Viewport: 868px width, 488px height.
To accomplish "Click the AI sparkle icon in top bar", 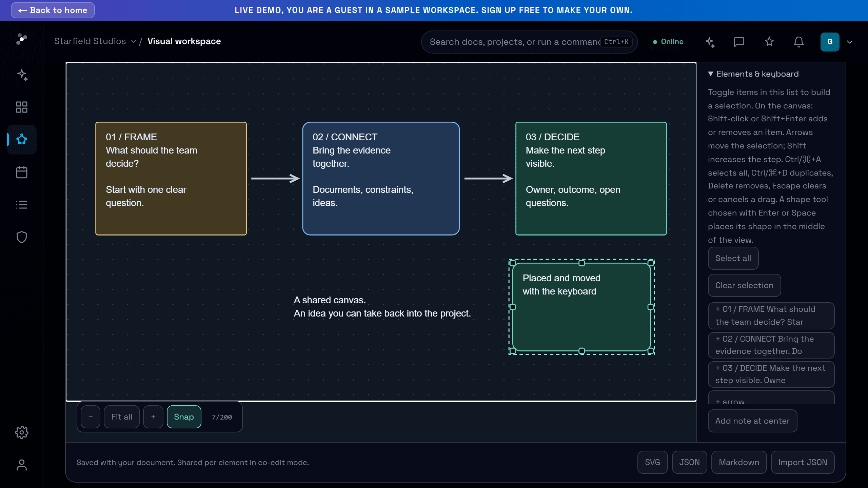I will coord(710,42).
